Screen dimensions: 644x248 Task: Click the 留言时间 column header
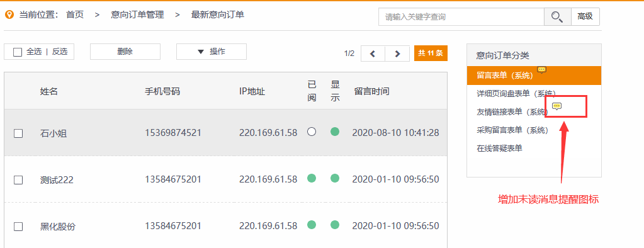pos(371,91)
